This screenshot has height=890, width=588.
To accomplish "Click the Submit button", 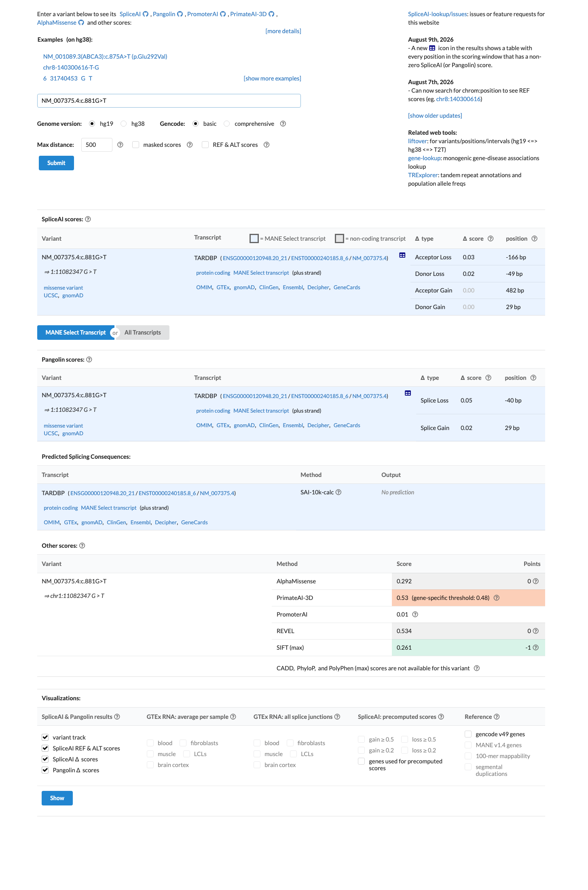I will [x=56, y=163].
